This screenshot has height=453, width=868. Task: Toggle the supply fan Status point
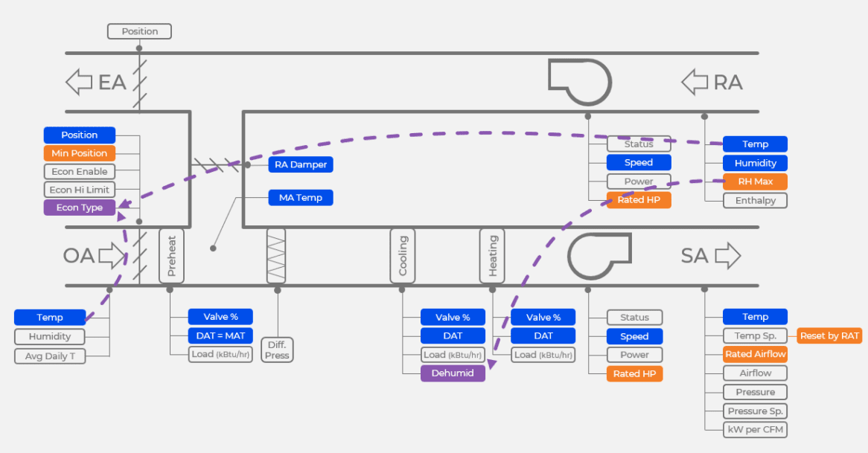click(x=634, y=317)
